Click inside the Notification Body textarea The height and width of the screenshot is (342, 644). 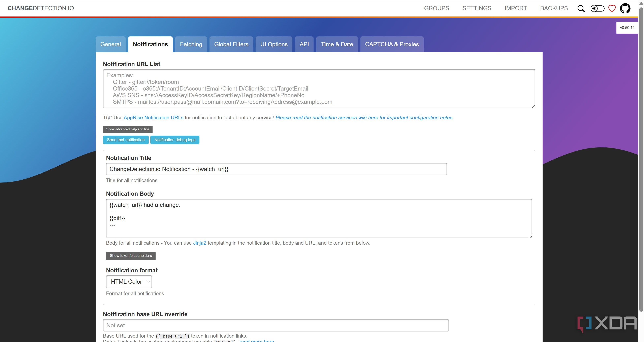point(319,218)
